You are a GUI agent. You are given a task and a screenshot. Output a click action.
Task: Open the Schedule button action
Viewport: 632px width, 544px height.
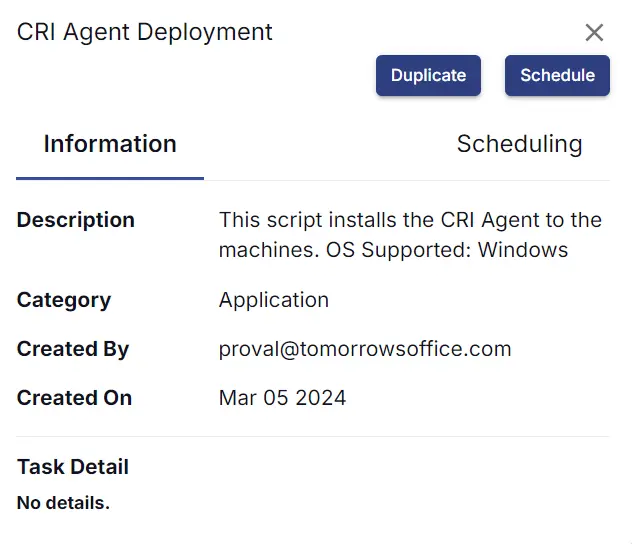click(x=557, y=75)
